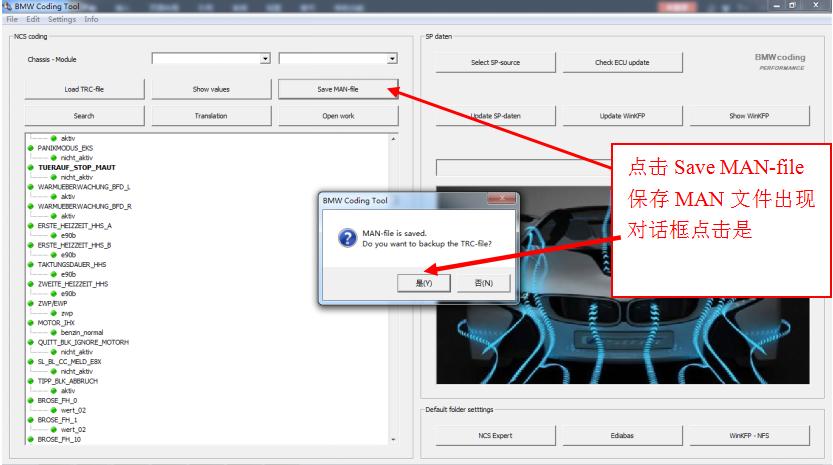Click green dot icon beside benzin_normal
Viewport: 833px width, 465px height.
click(54, 333)
